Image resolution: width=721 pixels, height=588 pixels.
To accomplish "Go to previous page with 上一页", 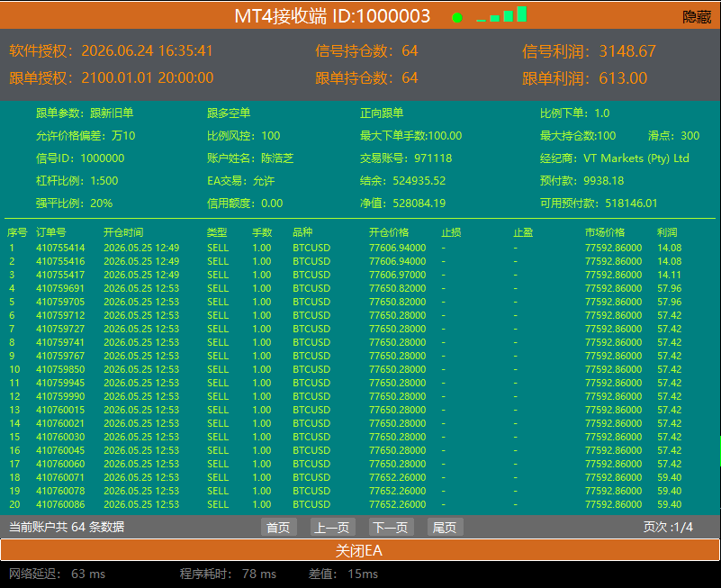I will [331, 527].
